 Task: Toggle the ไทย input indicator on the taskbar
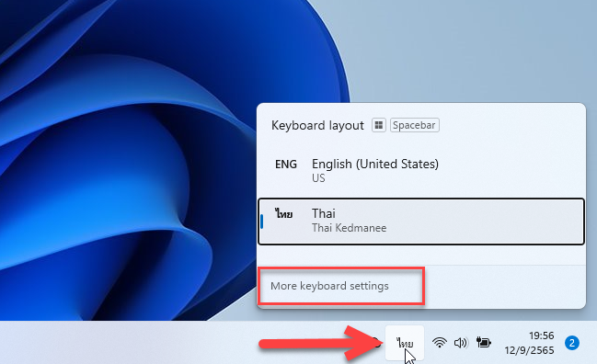[x=405, y=343]
